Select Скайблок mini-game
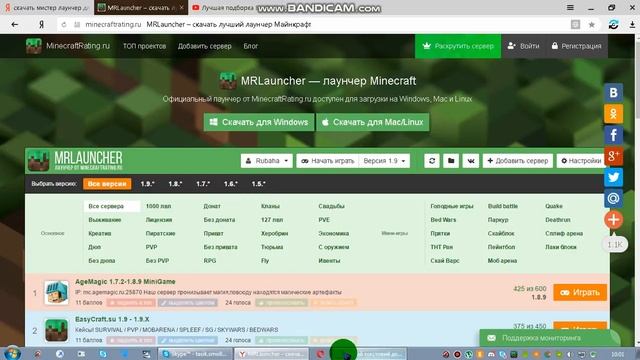The height and width of the screenshot is (360, 640). (501, 233)
